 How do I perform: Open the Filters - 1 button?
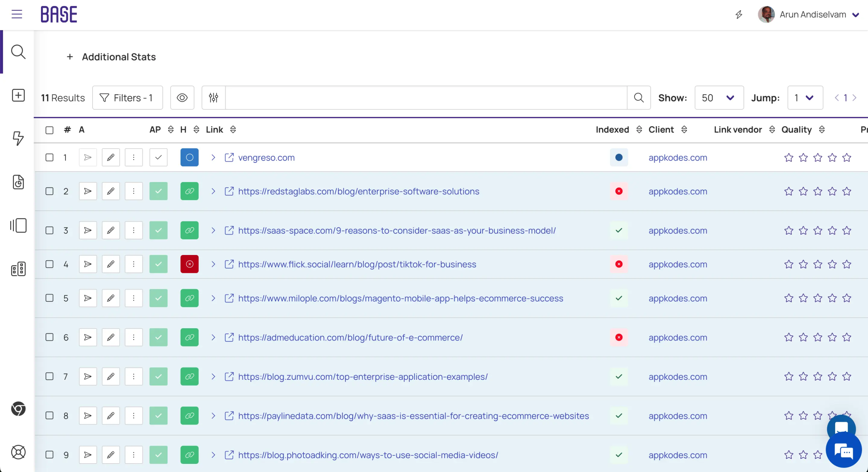(x=127, y=98)
